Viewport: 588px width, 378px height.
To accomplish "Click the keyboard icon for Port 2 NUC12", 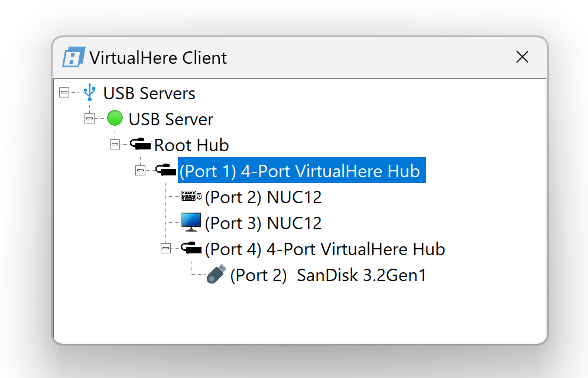I will [191, 197].
